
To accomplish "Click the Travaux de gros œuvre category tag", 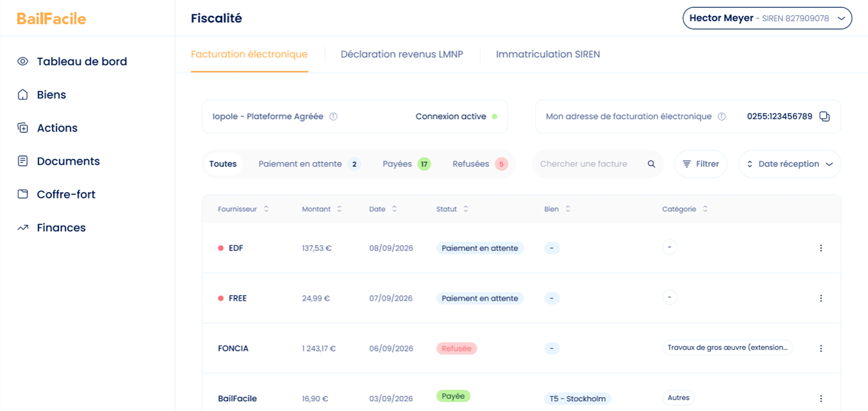I will (728, 348).
